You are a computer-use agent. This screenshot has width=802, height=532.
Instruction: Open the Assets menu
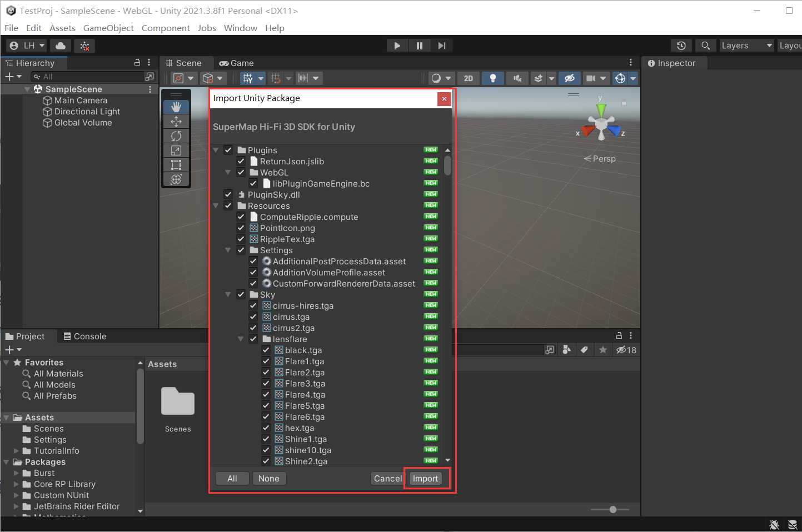tap(62, 28)
